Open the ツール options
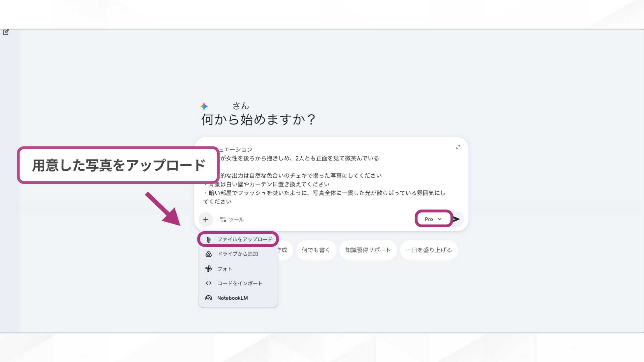644x362 pixels. coord(231,219)
